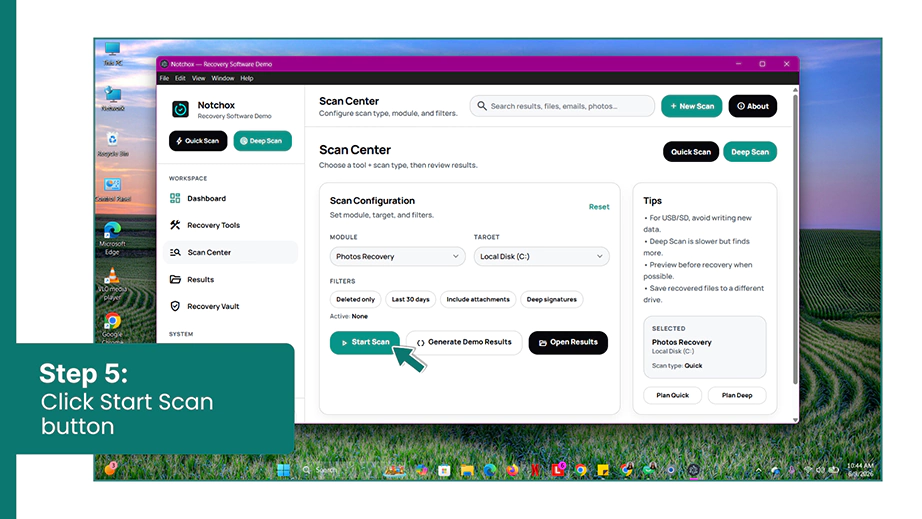This screenshot has width=922, height=519.
Task: Open the Window menu
Action: click(x=223, y=78)
